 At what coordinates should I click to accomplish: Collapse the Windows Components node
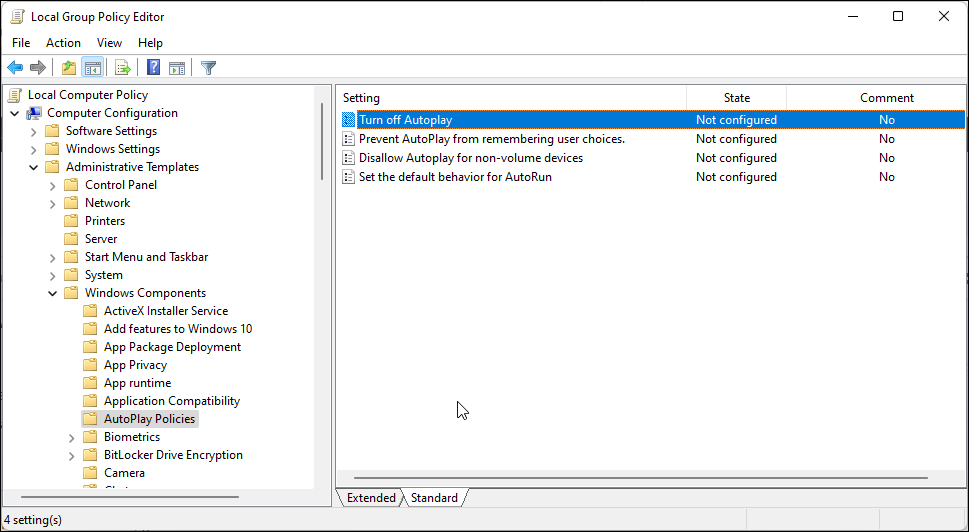click(x=53, y=293)
